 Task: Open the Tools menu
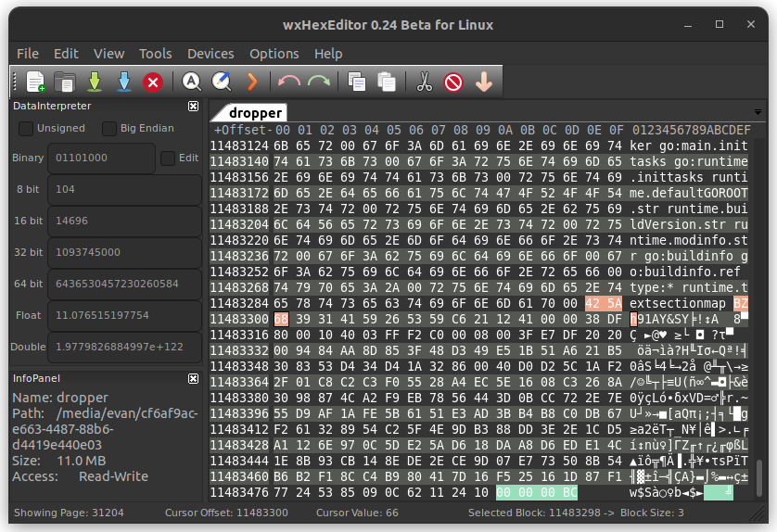155,54
